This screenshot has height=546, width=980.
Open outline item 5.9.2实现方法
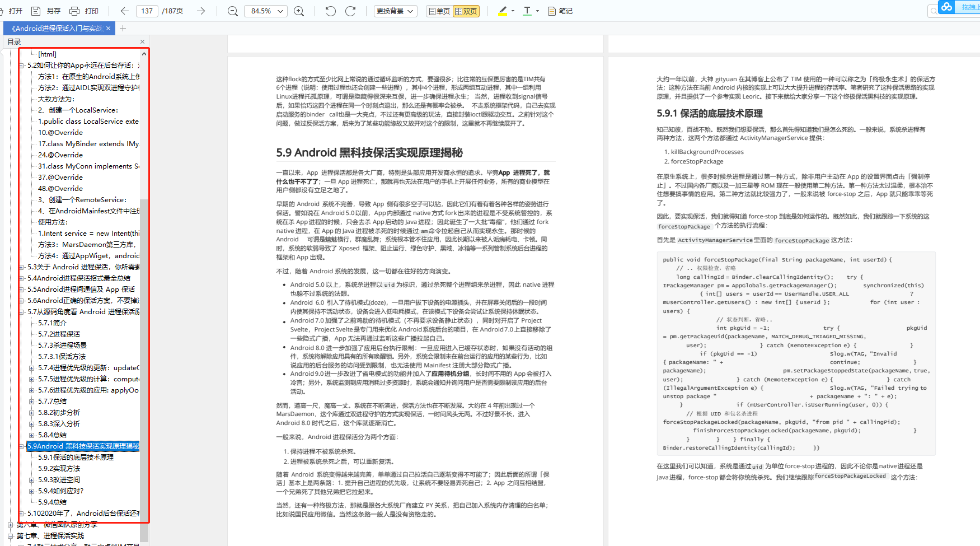coord(59,469)
